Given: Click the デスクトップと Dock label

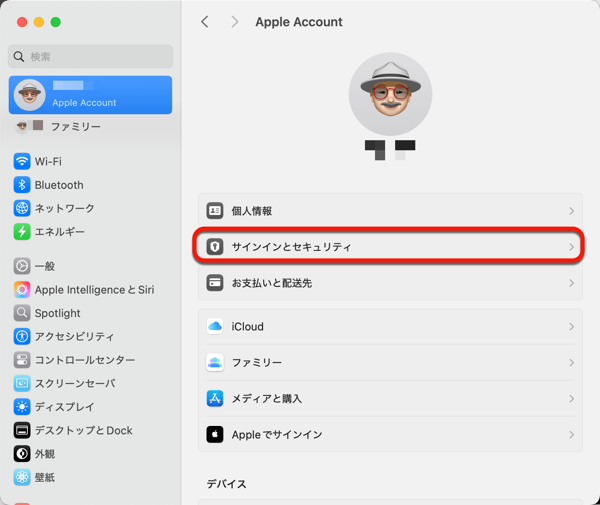Looking at the screenshot, I should pos(83,430).
